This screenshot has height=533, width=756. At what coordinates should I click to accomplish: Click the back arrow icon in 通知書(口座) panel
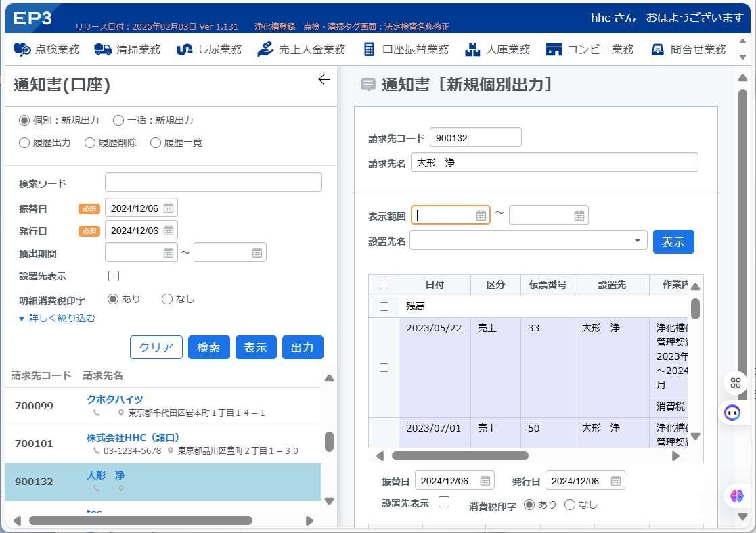(x=324, y=80)
